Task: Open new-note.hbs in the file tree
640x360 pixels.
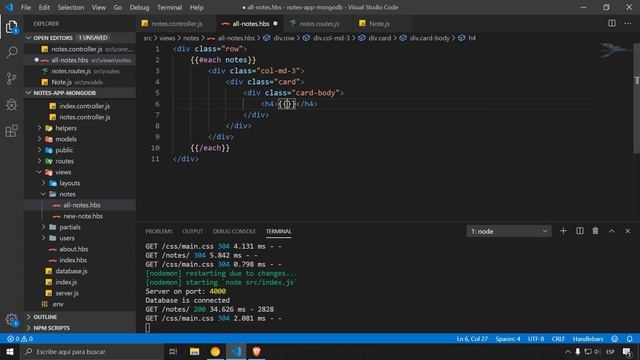Action: [80, 216]
